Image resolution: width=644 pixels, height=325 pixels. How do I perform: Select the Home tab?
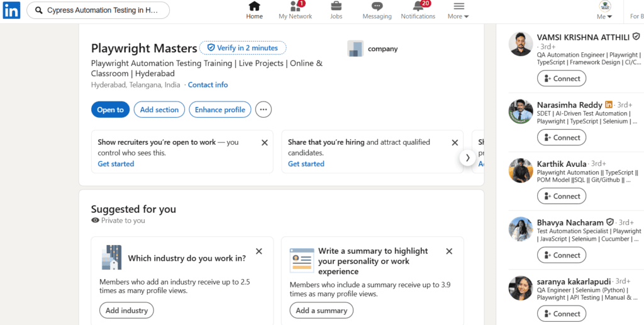coord(254,11)
